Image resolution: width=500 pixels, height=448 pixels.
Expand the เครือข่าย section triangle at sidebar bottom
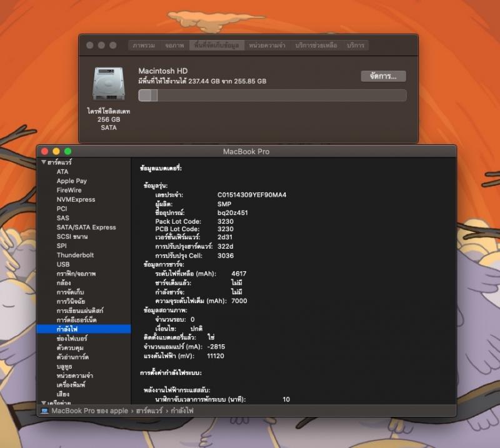43,403
